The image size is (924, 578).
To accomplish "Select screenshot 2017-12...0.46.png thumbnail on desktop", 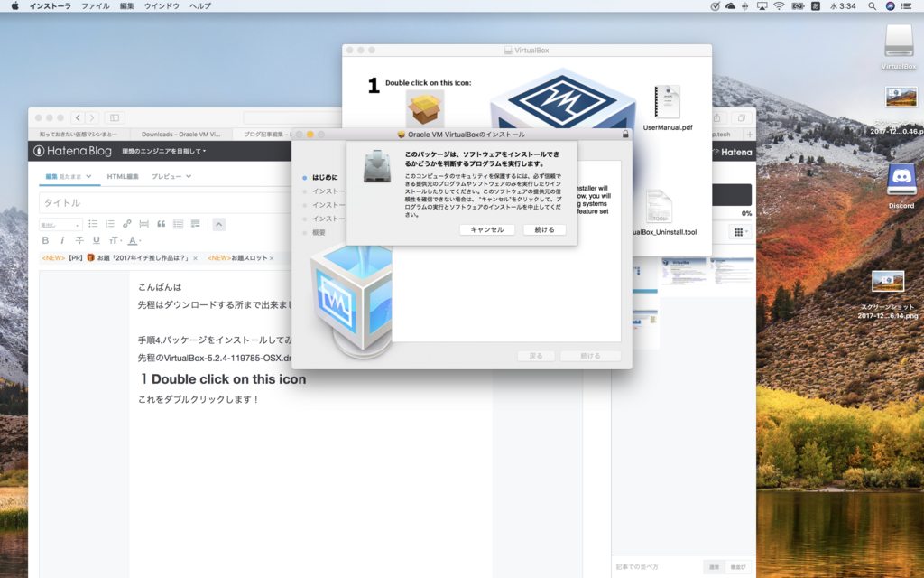I will point(901,97).
